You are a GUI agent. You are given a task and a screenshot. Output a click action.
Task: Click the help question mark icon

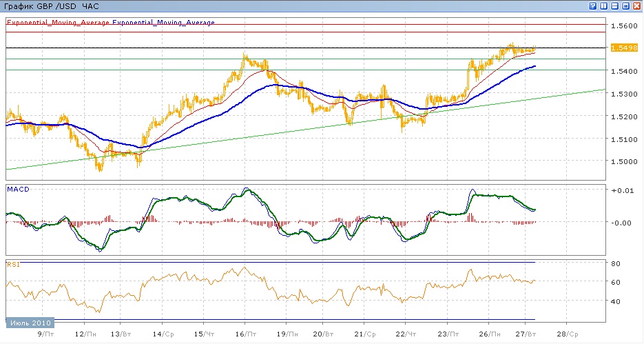pyautogui.click(x=593, y=6)
